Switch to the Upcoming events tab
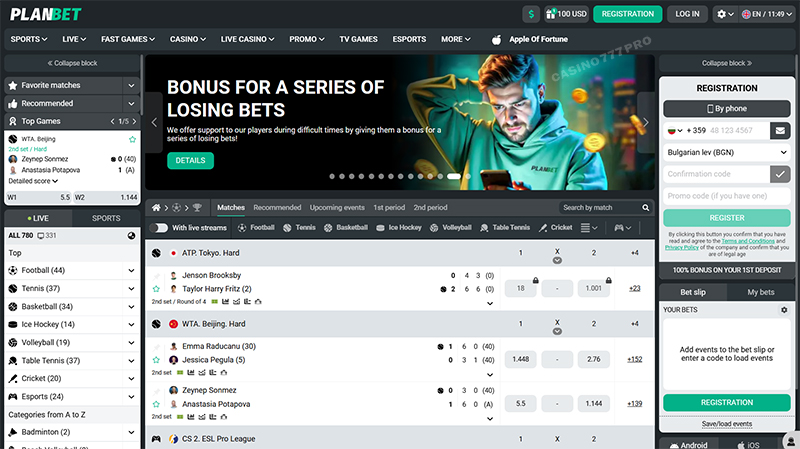Image resolution: width=800 pixels, height=449 pixels. coord(337,208)
